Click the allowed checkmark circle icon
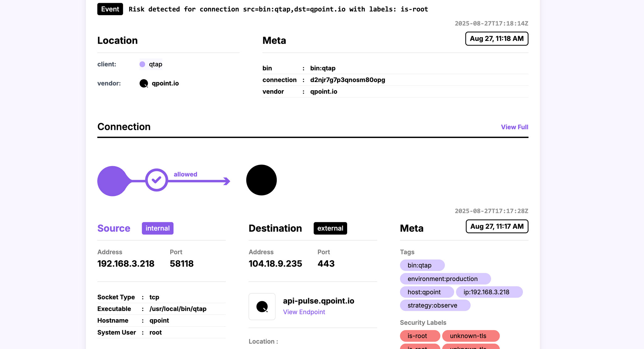Screen dimensions: 644x349 pos(156,180)
